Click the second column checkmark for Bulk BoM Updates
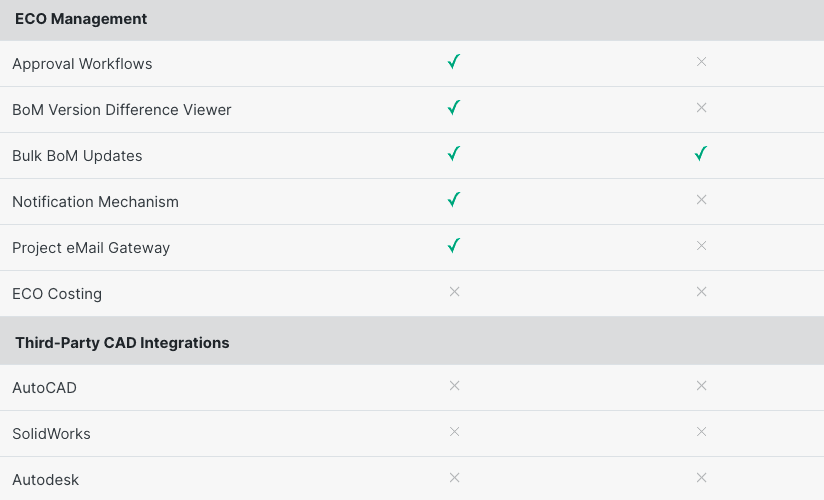Screen dimensions: 824x500 [x=701, y=154]
